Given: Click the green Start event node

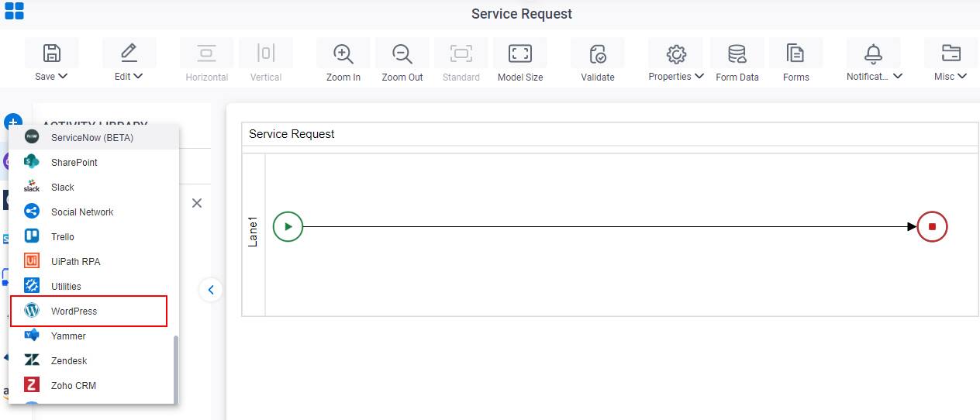Looking at the screenshot, I should (288, 227).
